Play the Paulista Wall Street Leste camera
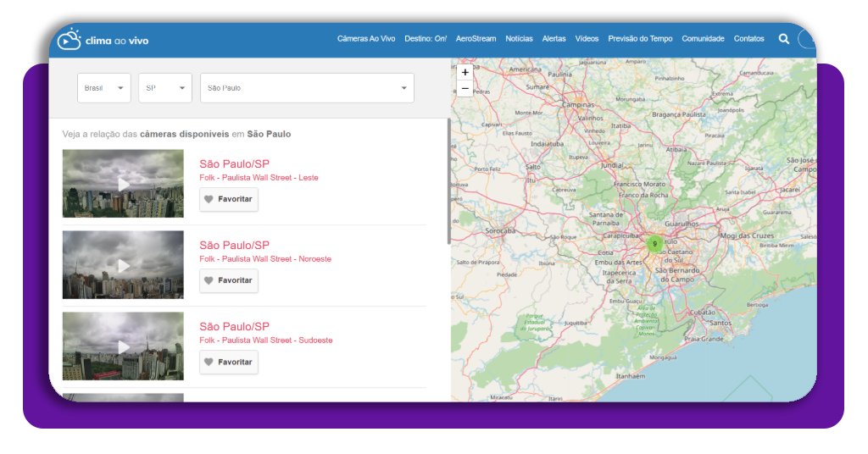The height and width of the screenshot is (454, 868). pyautogui.click(x=123, y=184)
